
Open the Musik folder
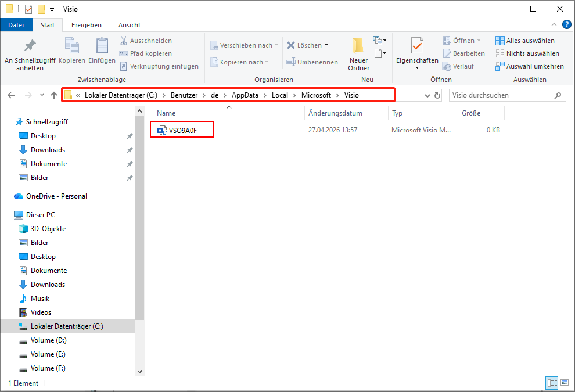pyautogui.click(x=40, y=298)
